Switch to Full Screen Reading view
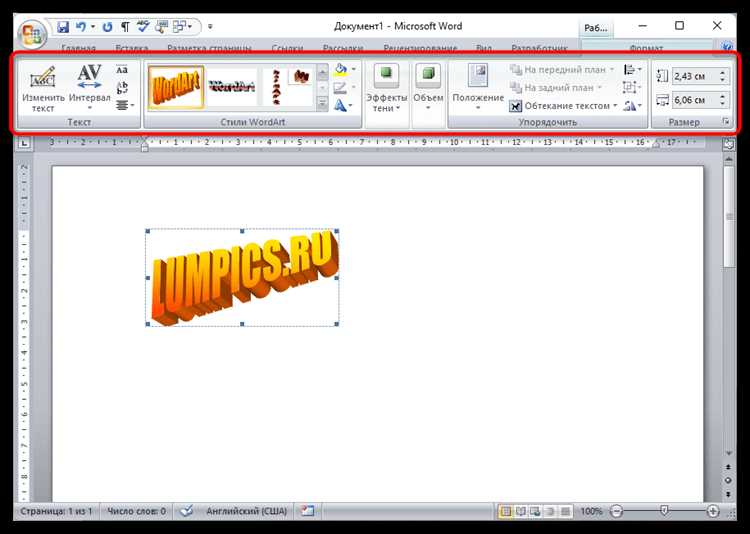 [520, 512]
